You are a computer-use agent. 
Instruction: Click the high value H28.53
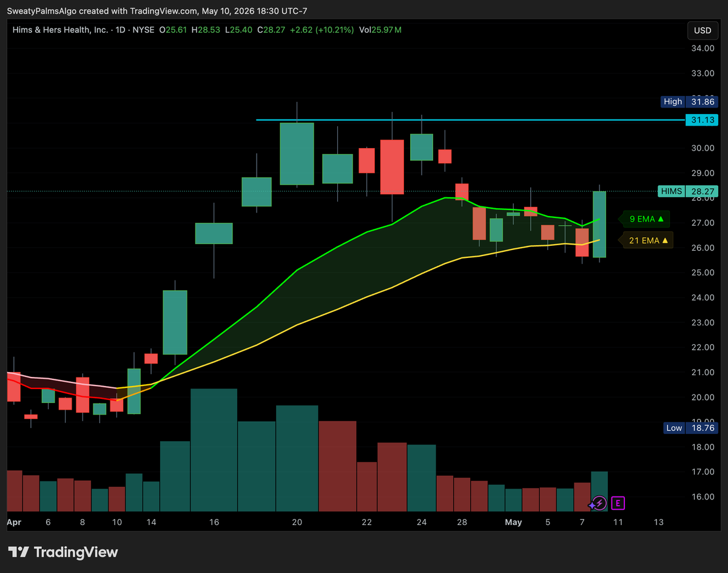(x=206, y=30)
